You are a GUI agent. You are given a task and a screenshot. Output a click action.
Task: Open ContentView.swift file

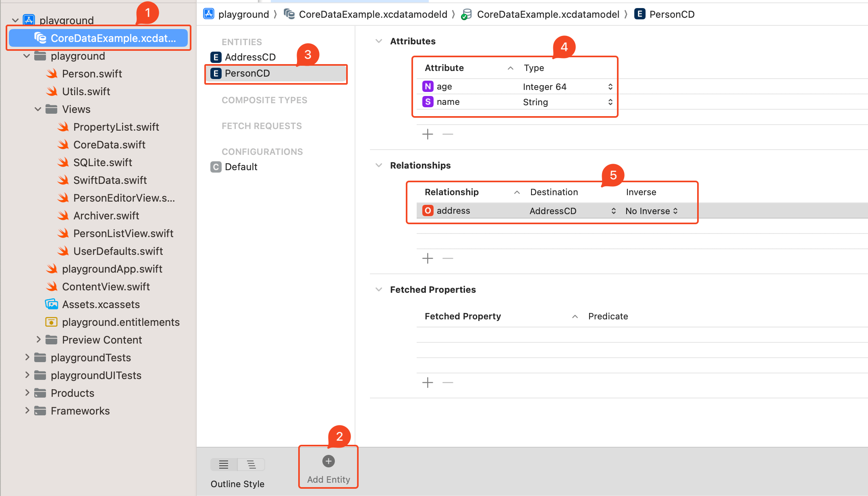coord(106,287)
